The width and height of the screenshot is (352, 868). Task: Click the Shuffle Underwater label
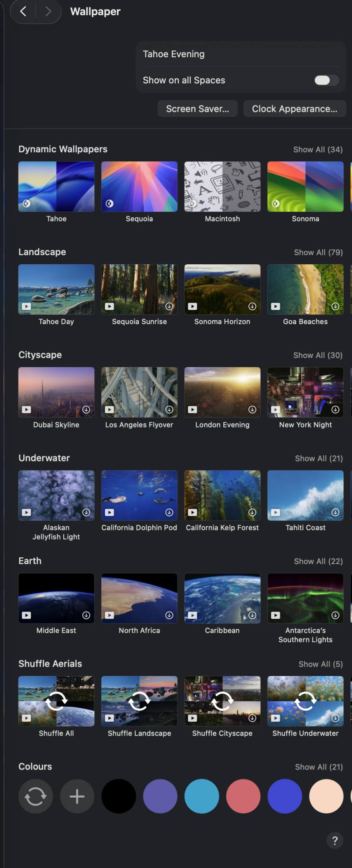tap(306, 733)
